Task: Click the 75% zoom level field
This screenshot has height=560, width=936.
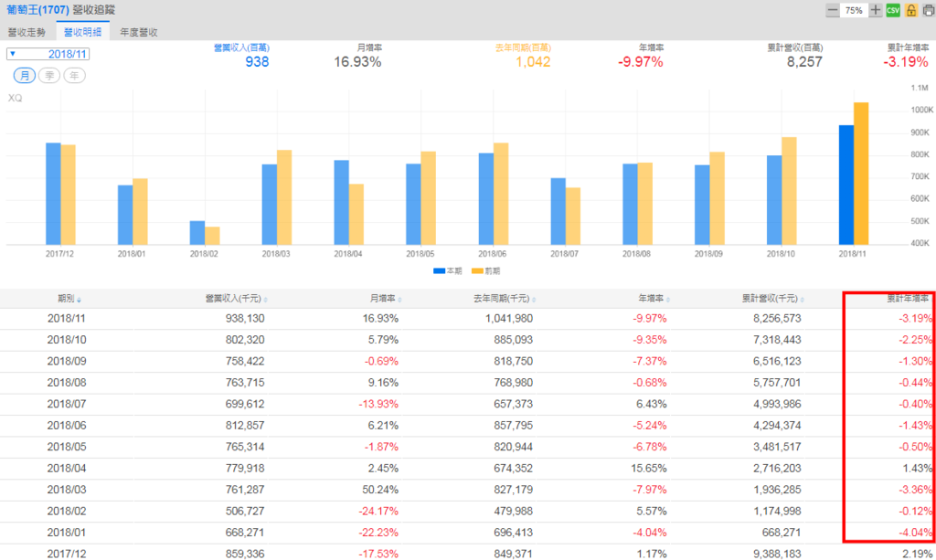Action: (854, 10)
